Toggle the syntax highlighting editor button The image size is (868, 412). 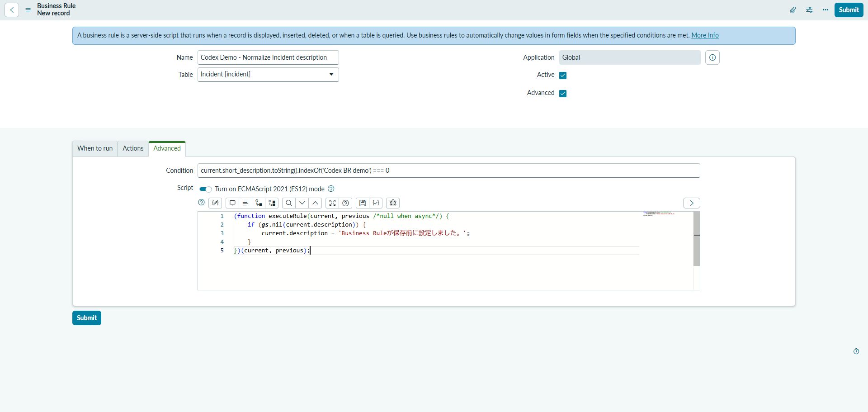tap(215, 203)
